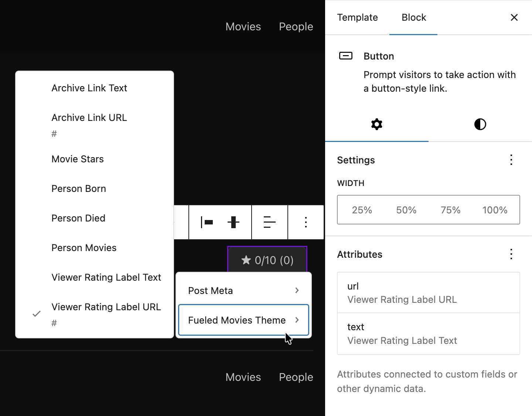Select the 100% width option
The height and width of the screenshot is (416, 532).
(x=495, y=210)
